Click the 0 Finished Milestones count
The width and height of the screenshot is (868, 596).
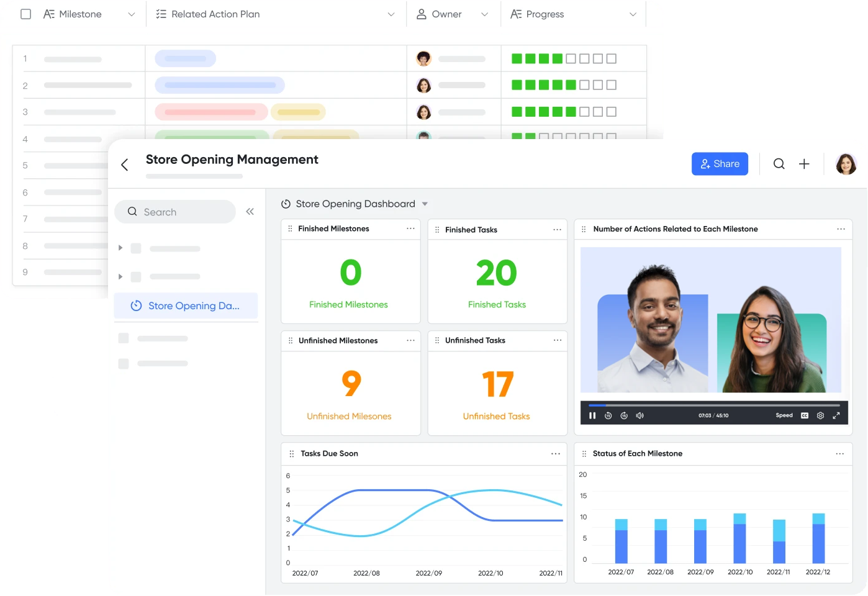tap(351, 273)
